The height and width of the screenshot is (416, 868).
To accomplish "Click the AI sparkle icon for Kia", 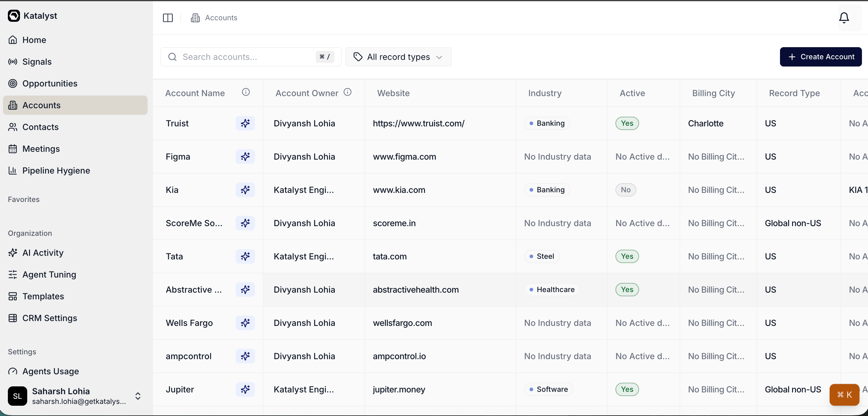I will [x=245, y=190].
